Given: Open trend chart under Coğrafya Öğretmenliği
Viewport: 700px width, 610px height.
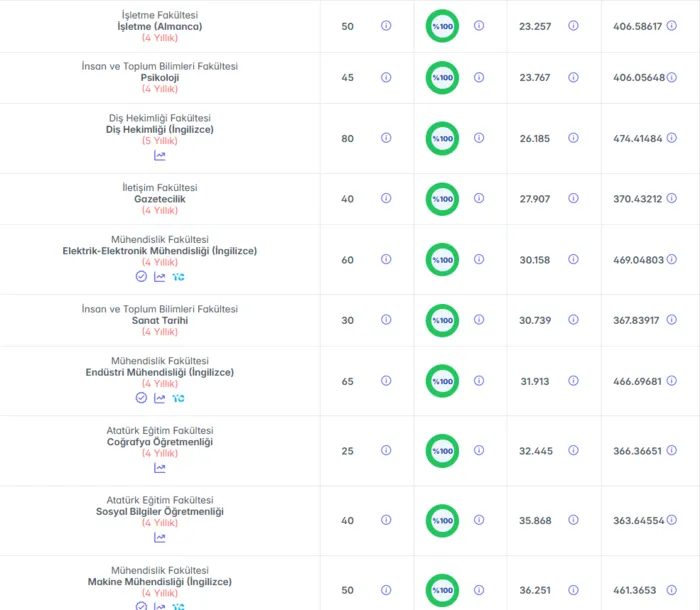Looking at the screenshot, I should click(x=159, y=468).
